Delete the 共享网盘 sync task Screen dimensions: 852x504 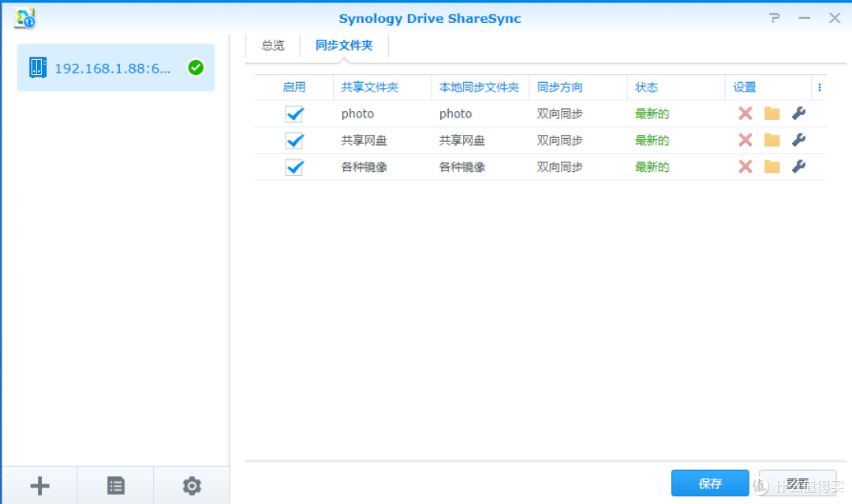point(745,140)
